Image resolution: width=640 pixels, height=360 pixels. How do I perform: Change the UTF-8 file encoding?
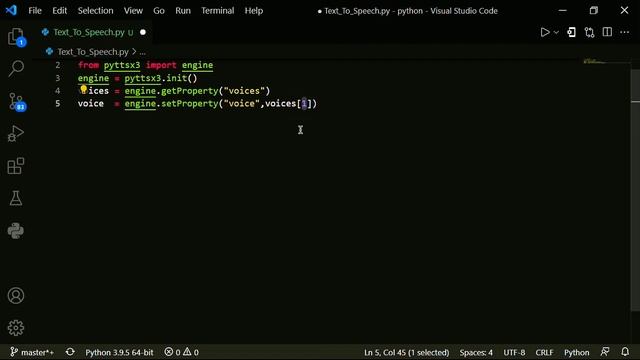[514, 352]
